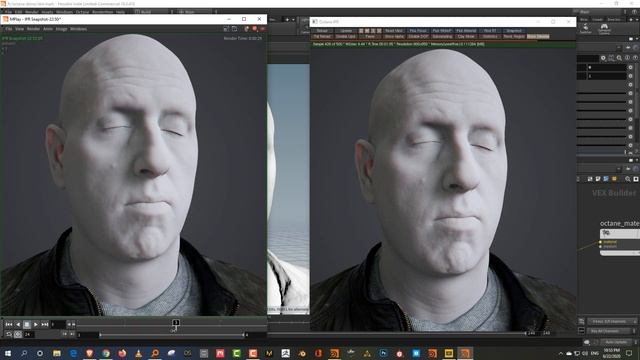Open Windows Start menu
The height and width of the screenshot is (360, 640).
click(8, 353)
